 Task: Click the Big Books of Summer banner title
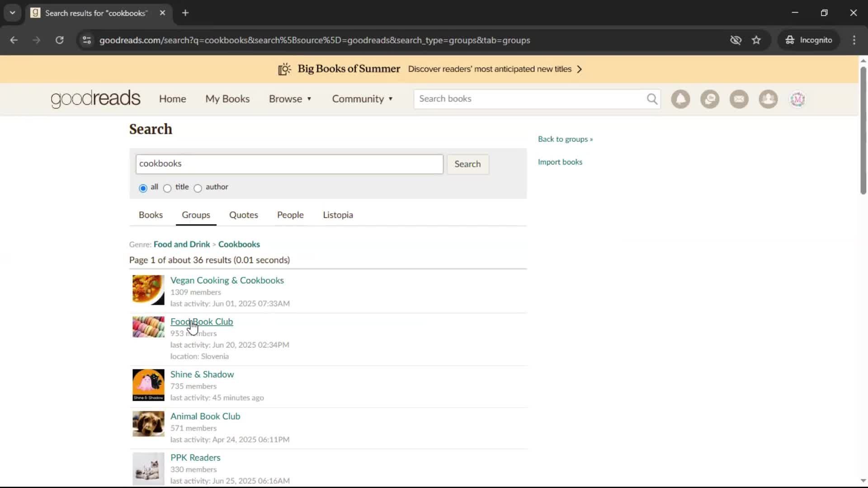pyautogui.click(x=349, y=69)
